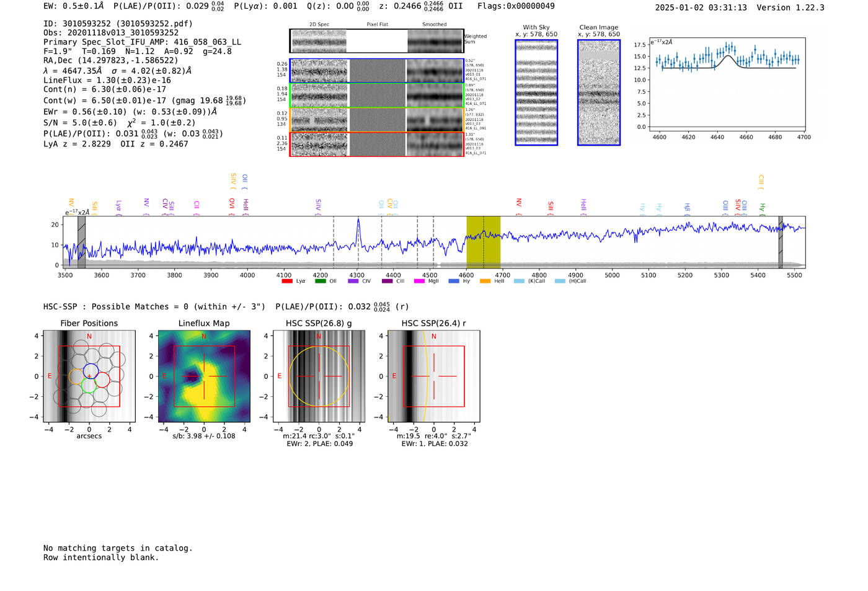Screen dimensions: 868x591
Task: Click the orange fiber circle in Fiber Positions
Action: [77, 376]
